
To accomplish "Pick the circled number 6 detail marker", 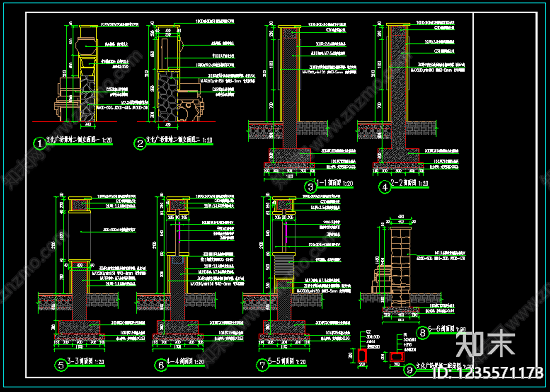I will click(161, 366).
